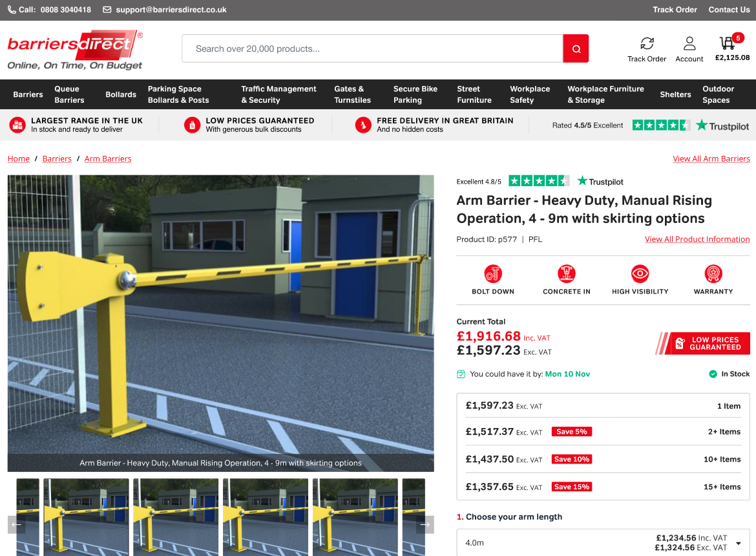Open the Gates & Turnstiles menu
Screen dimensions: 756x556
pyautogui.click(x=353, y=94)
